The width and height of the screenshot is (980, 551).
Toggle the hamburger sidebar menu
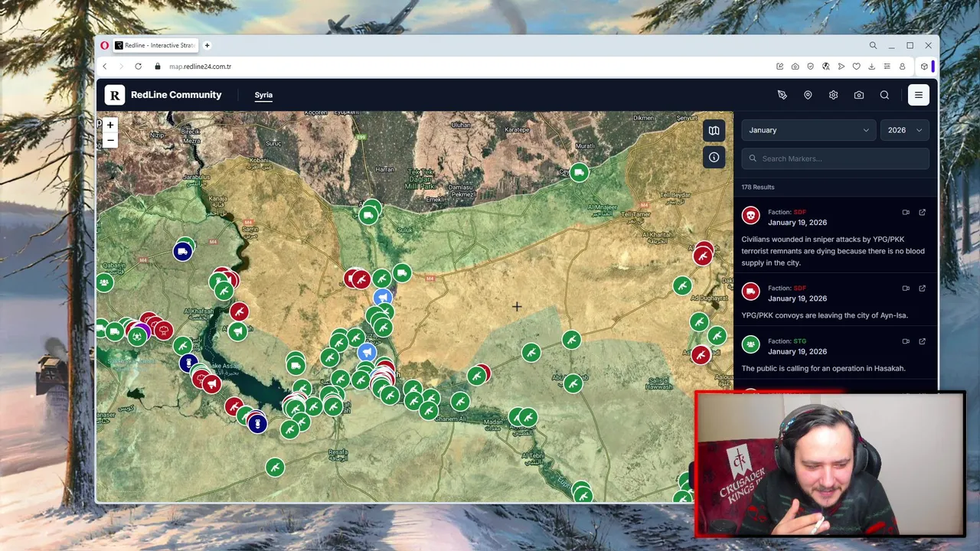pos(919,95)
